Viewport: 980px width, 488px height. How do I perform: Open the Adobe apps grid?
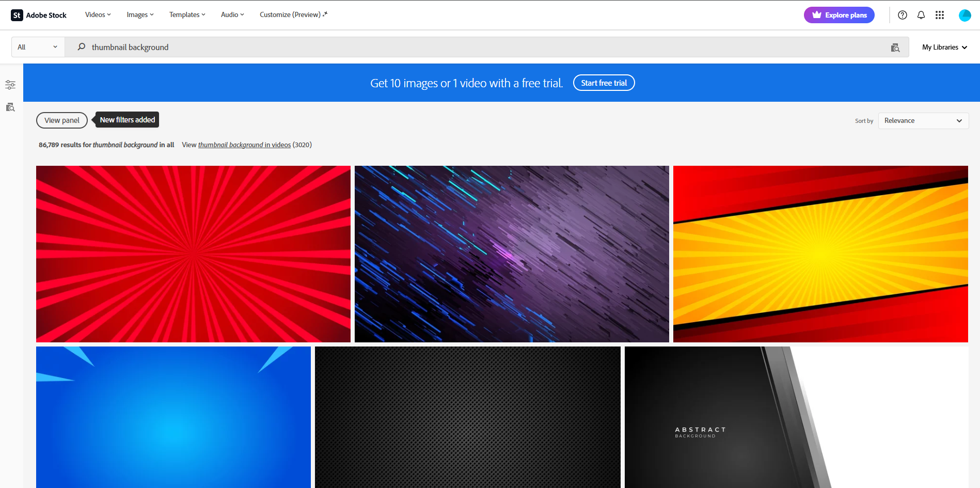pos(940,15)
